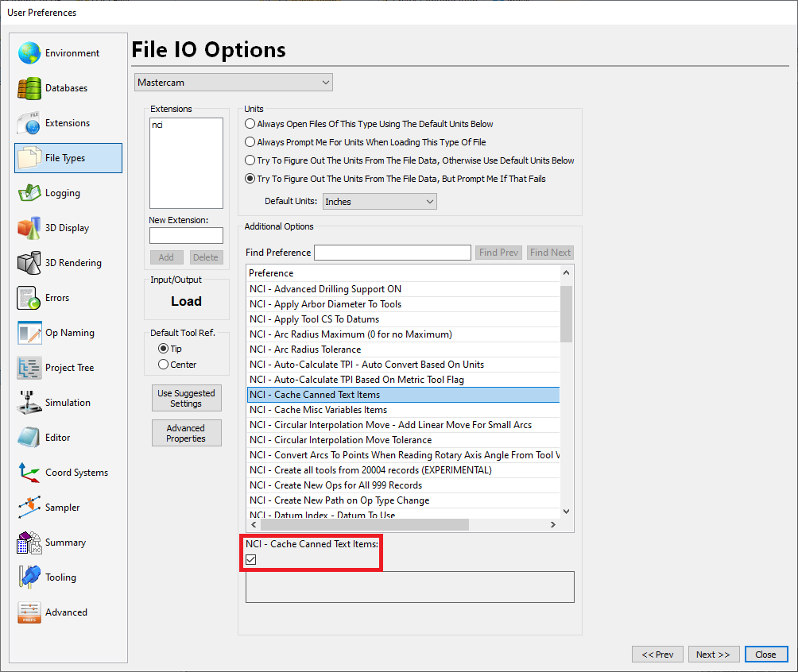Select 'Auto-Calculate TPI - Auto Convert Based On Units' row

click(x=403, y=365)
